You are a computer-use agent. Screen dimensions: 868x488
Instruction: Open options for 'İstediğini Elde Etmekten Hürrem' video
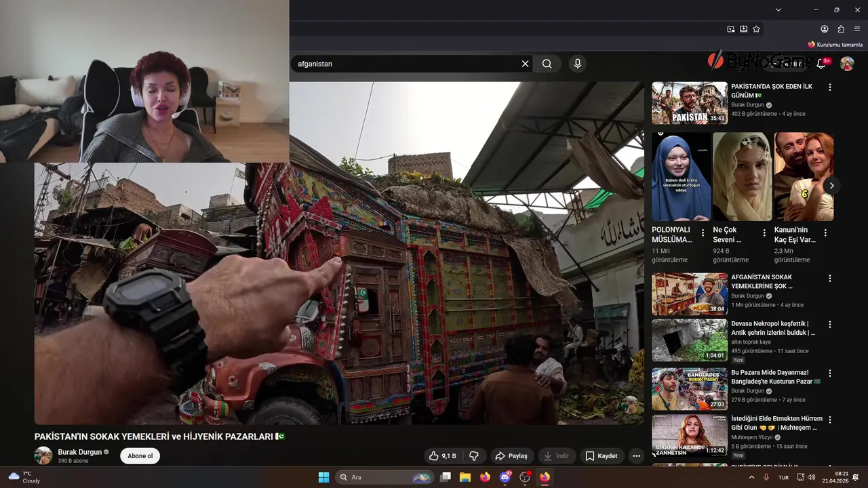[829, 420]
